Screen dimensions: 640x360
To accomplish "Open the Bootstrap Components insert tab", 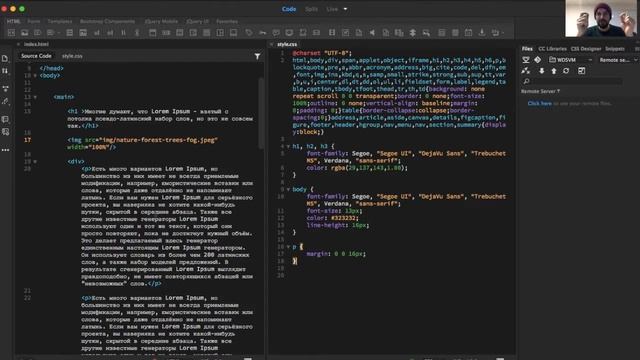I will point(107,21).
